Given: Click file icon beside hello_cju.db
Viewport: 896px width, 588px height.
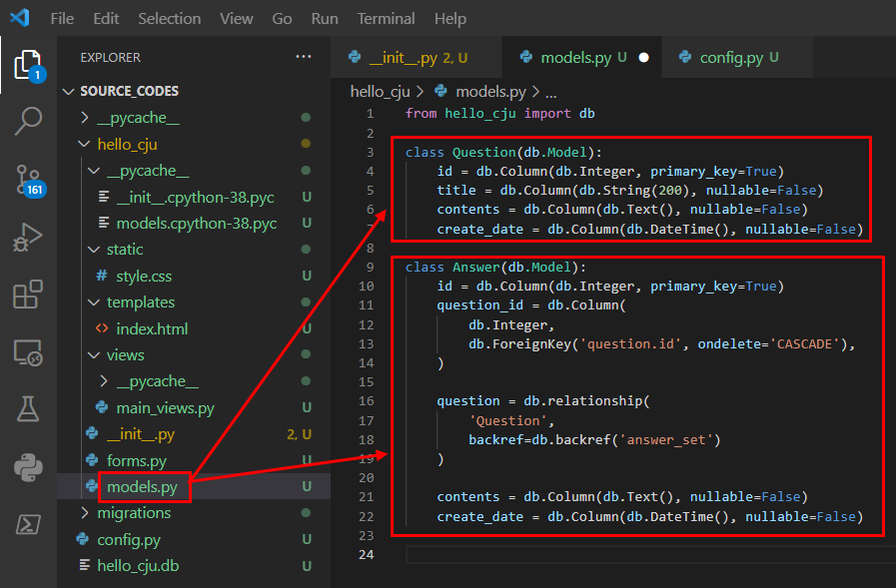Looking at the screenshot, I should click(85, 565).
